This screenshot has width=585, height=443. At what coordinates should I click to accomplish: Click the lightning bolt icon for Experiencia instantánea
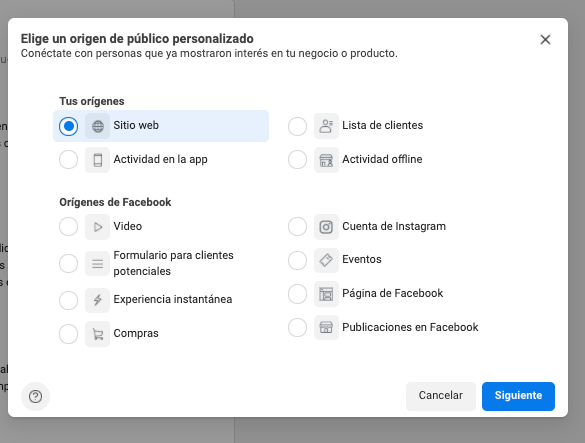[x=97, y=300]
